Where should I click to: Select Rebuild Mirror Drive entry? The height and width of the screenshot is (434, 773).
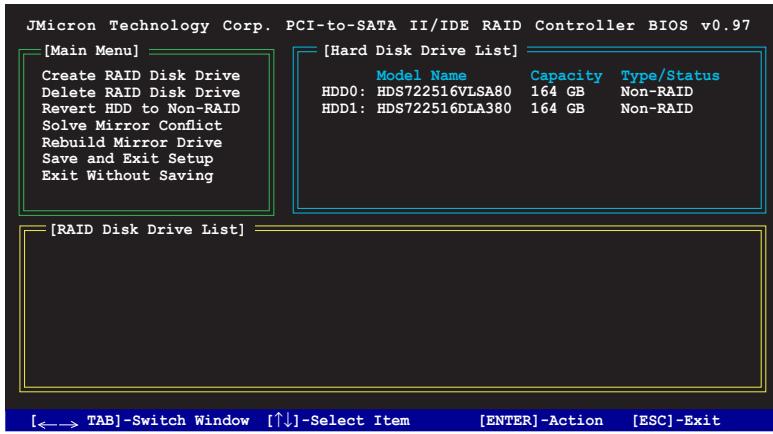coord(132,143)
